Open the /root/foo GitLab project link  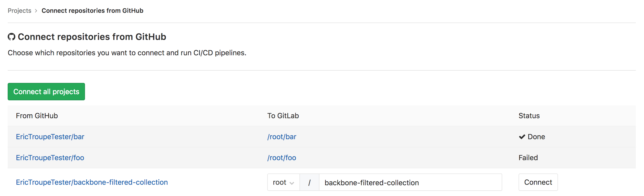[282, 158]
